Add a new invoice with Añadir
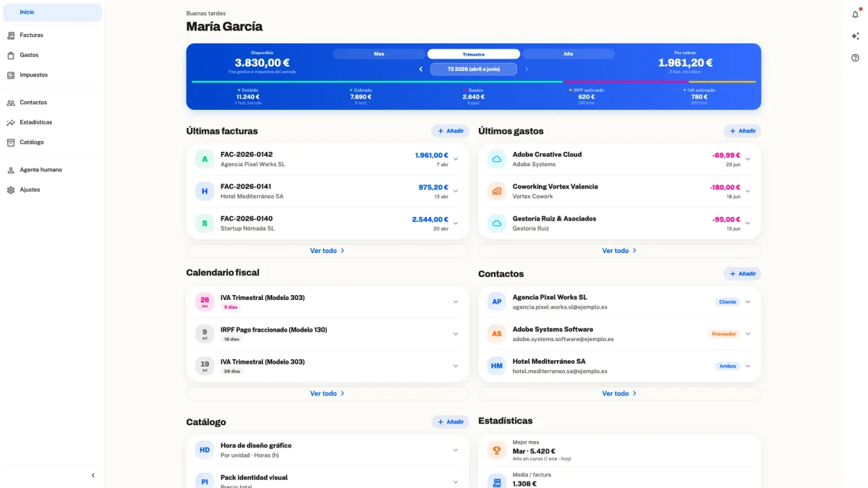Screen dimensions: 868x488 (x=450, y=131)
